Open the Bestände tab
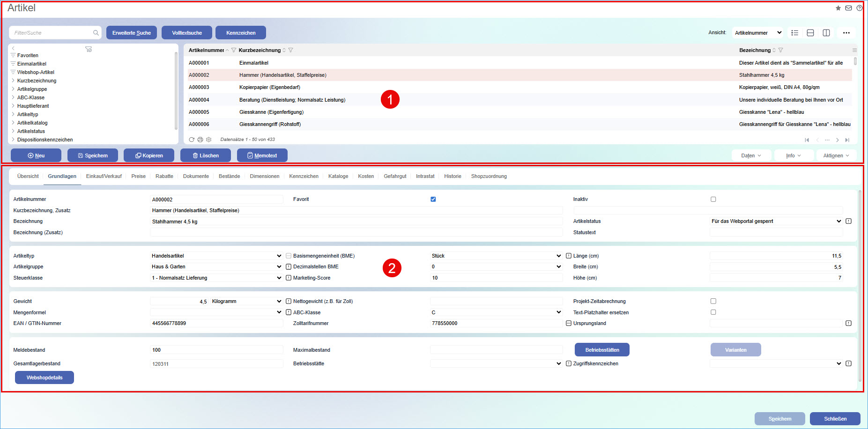 pos(229,176)
